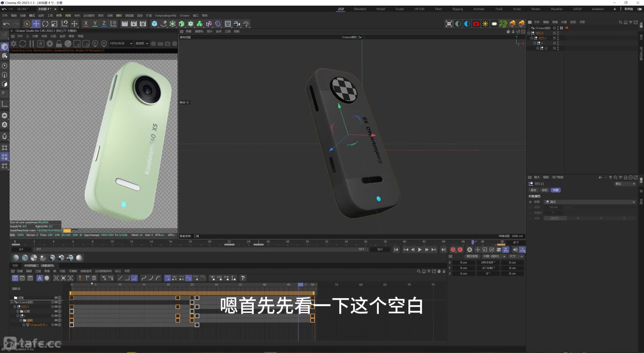The image size is (644, 353).
Task: Click the first material ball in material bar
Action: (16, 258)
